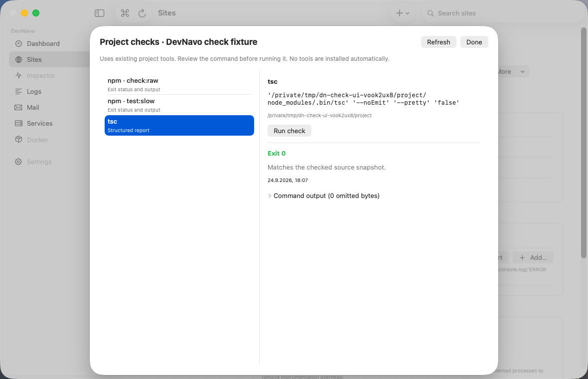Click the DevNavo sidebar header

(23, 31)
